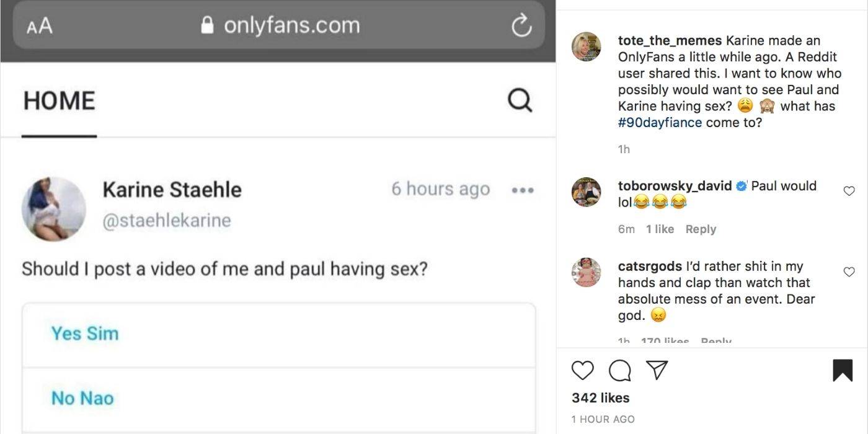The image size is (868, 434).
Task: Tap the AA text size button
Action: tap(40, 26)
